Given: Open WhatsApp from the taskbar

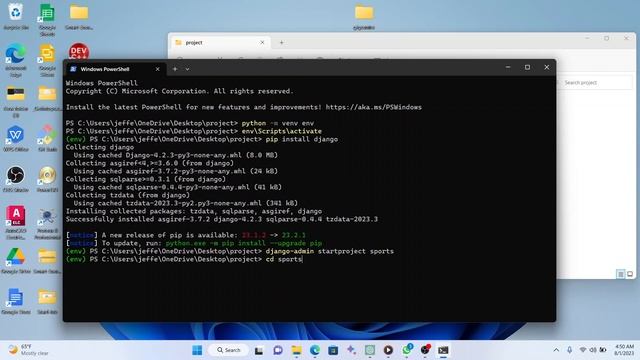Looking at the screenshot, I should coord(407,350).
